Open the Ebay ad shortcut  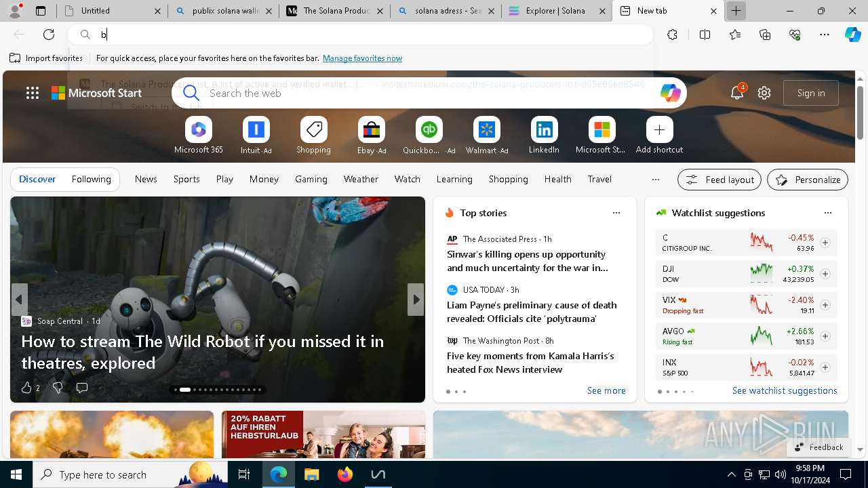[371, 136]
